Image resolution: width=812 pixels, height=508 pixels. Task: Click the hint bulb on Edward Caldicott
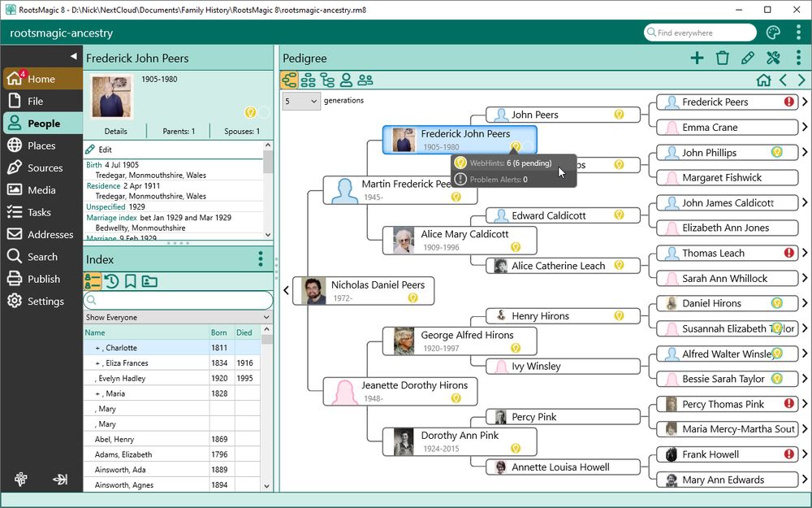[619, 215]
